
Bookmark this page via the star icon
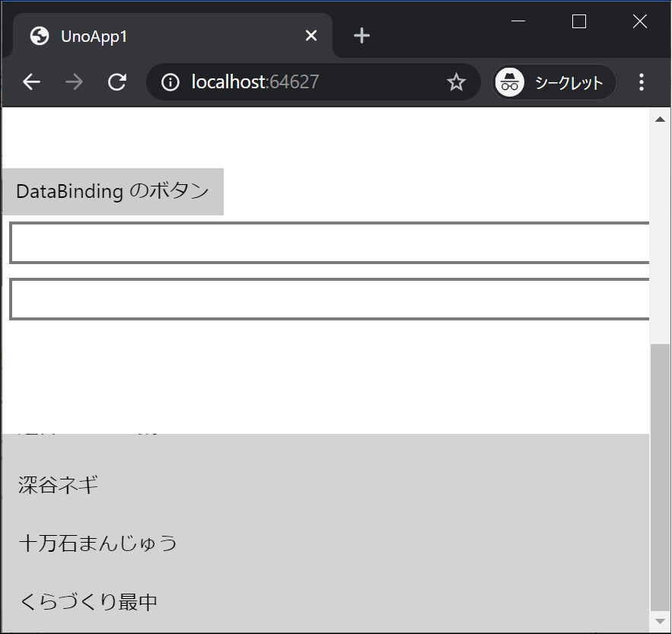(455, 82)
